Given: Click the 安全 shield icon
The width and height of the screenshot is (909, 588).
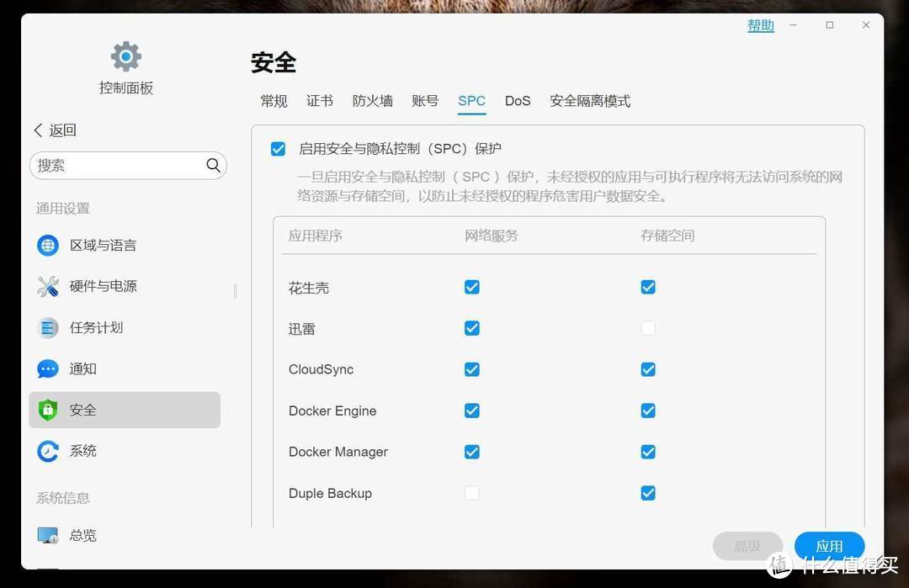Looking at the screenshot, I should (x=48, y=411).
